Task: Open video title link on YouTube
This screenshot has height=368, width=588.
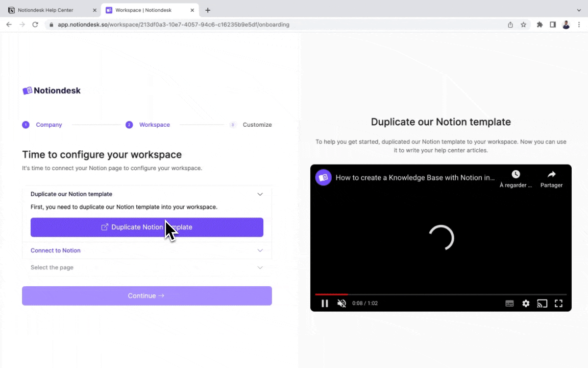Action: [x=415, y=178]
